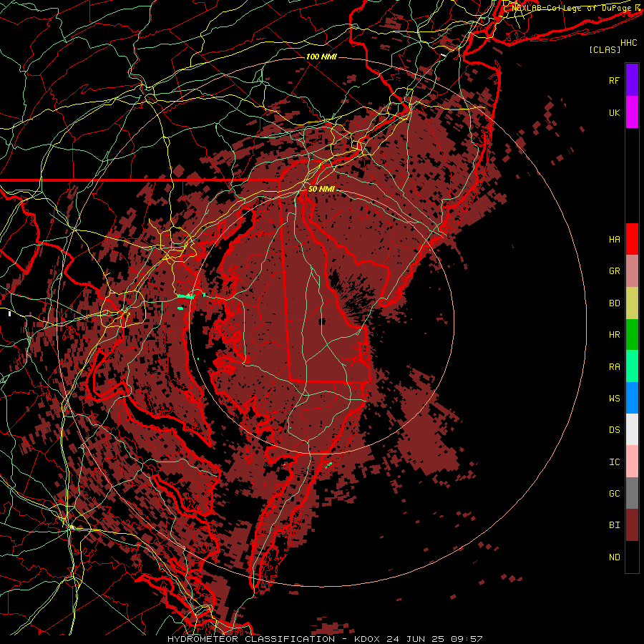Click the RF legend label

click(x=615, y=80)
